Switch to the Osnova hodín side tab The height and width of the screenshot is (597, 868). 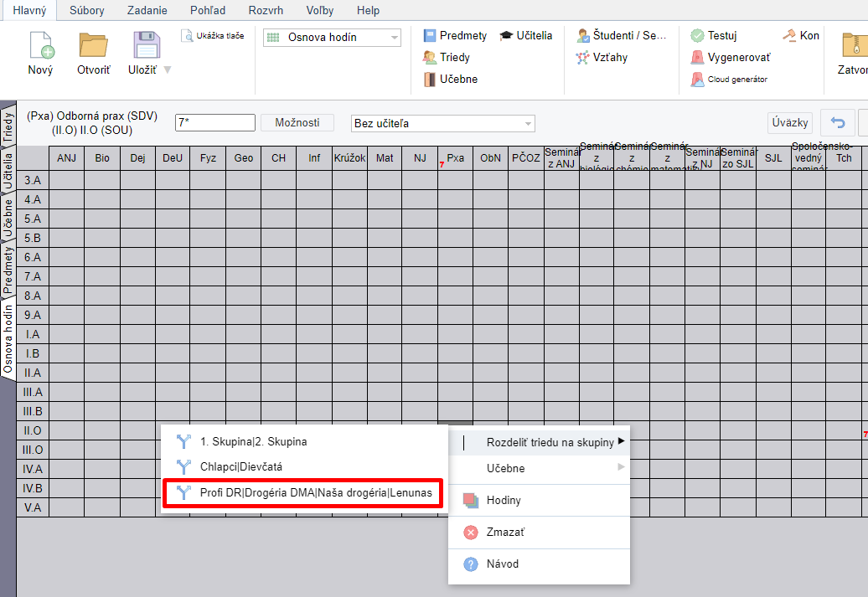[x=8, y=339]
